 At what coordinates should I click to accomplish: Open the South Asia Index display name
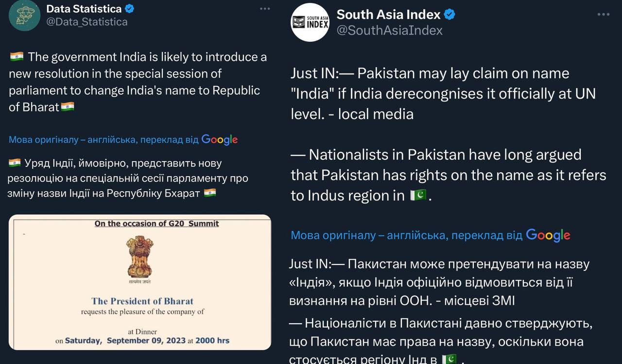point(388,15)
